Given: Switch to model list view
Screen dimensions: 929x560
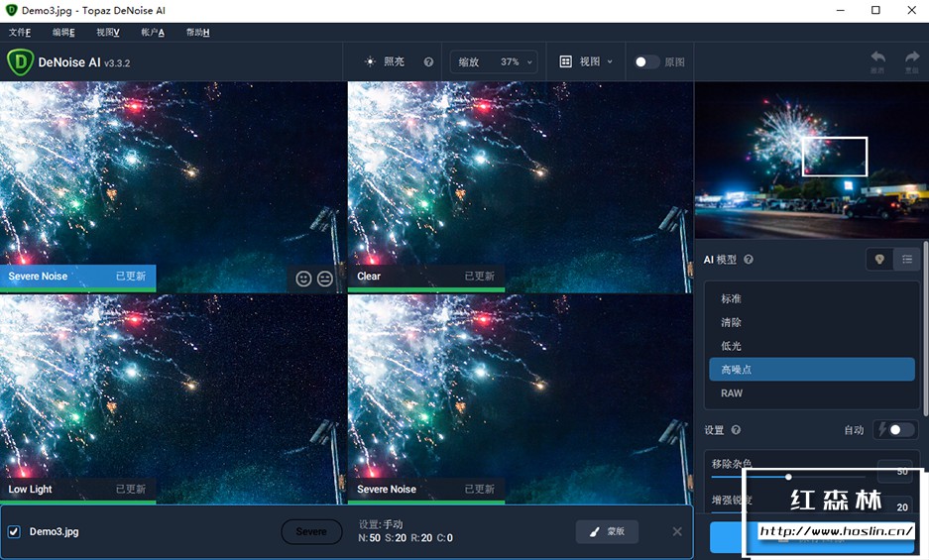Looking at the screenshot, I should pyautogui.click(x=906, y=259).
